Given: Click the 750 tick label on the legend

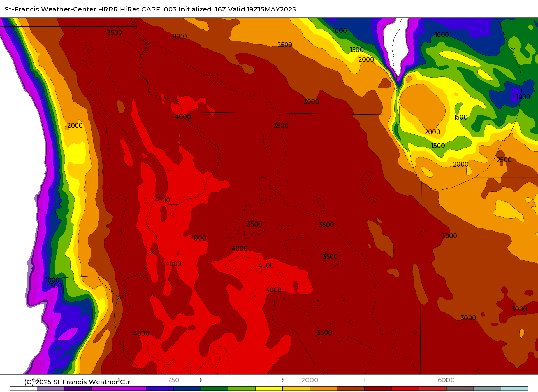Looking at the screenshot, I should point(173,380).
